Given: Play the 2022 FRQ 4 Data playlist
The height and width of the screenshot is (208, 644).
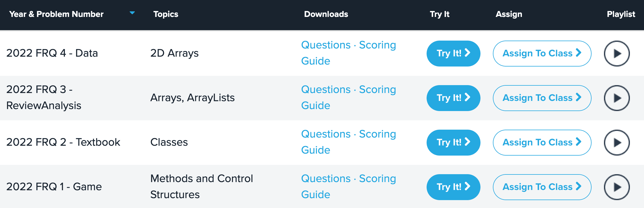Looking at the screenshot, I should 617,54.
